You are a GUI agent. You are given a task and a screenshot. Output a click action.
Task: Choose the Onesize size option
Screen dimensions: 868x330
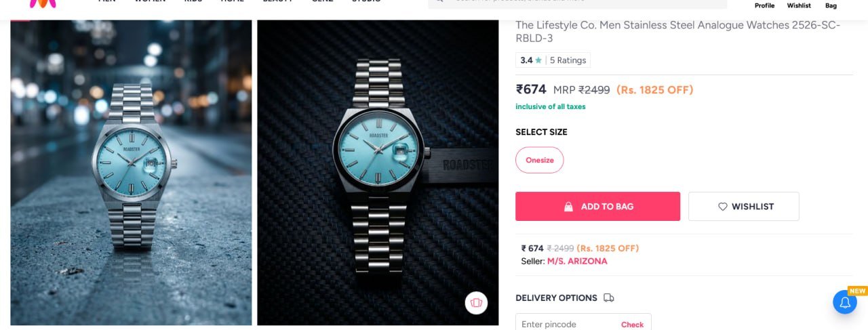539,160
